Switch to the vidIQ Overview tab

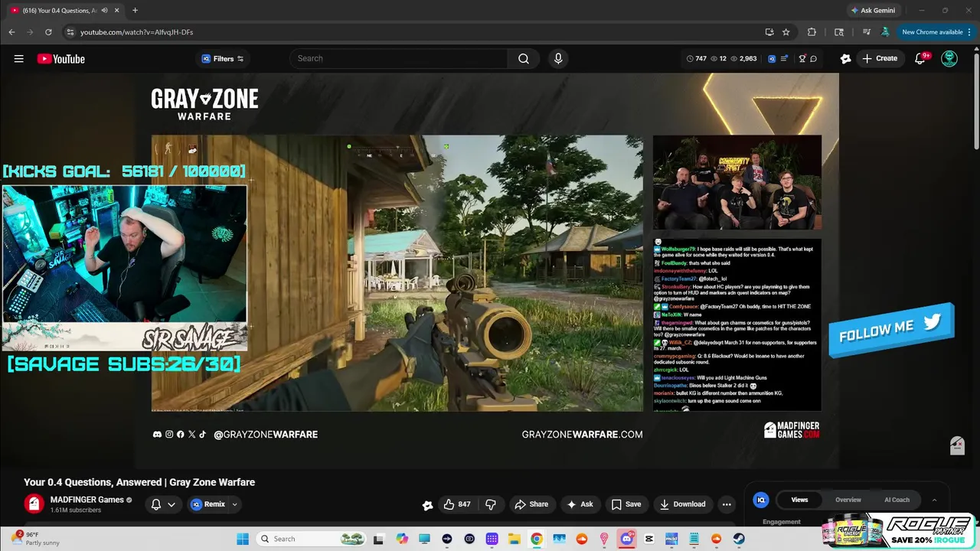[848, 500]
